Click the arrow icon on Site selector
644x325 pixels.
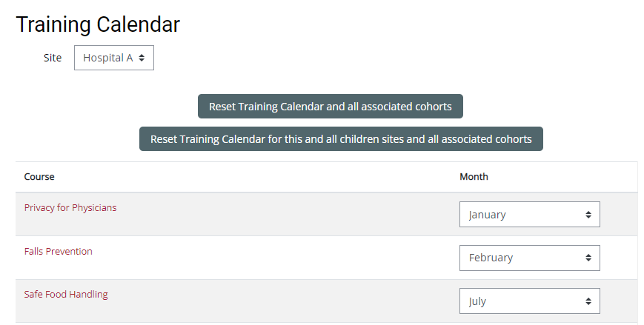point(142,58)
